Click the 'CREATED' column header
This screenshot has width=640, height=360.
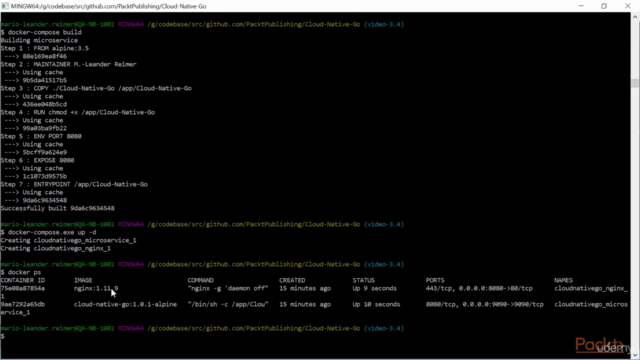coord(292,280)
